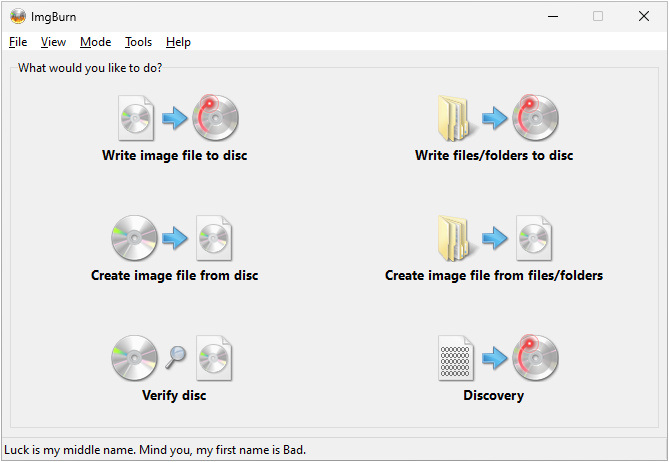The width and height of the screenshot is (669, 462).
Task: Click the status bar message about Luck
Action: point(155,450)
